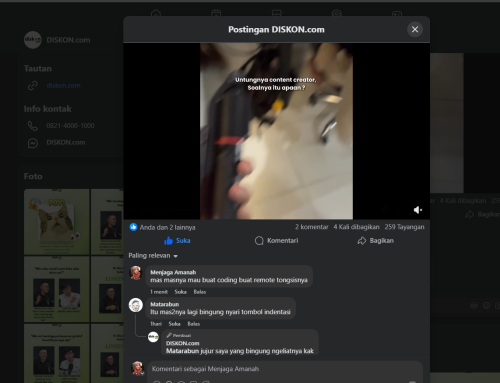The image size is (500, 383).
Task: Click '4 Kali dibagikan' on the background post
Action: [x=463, y=201]
